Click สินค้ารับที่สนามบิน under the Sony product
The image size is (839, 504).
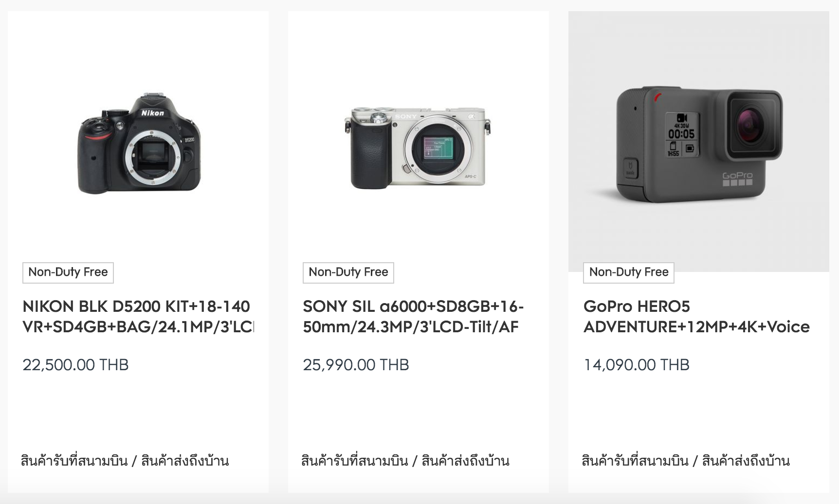point(354,460)
